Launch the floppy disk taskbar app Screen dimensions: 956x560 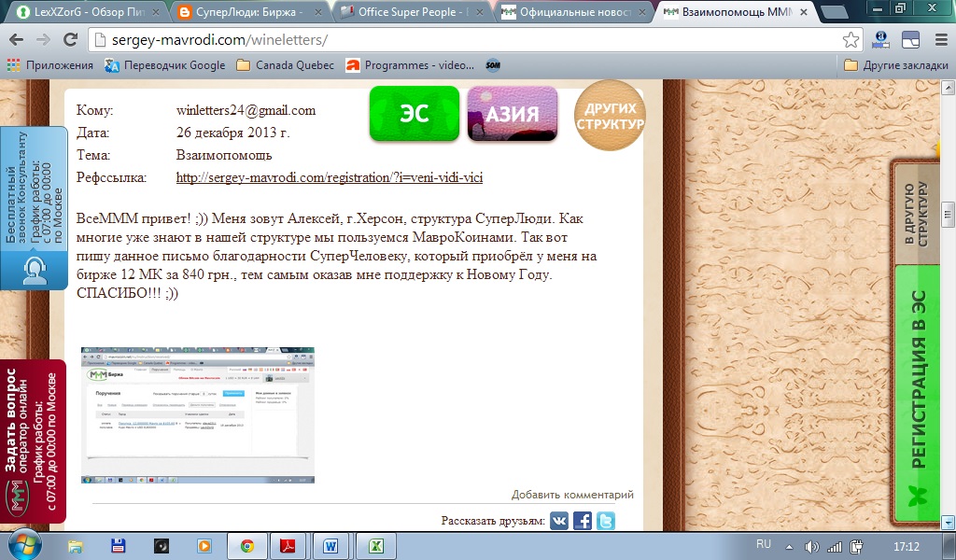(119, 546)
